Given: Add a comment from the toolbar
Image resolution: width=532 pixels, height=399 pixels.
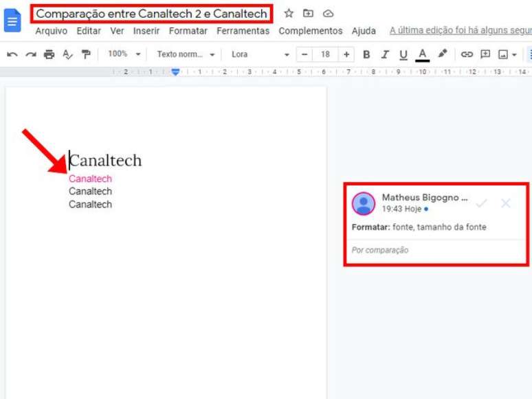Looking at the screenshot, I should [x=485, y=54].
